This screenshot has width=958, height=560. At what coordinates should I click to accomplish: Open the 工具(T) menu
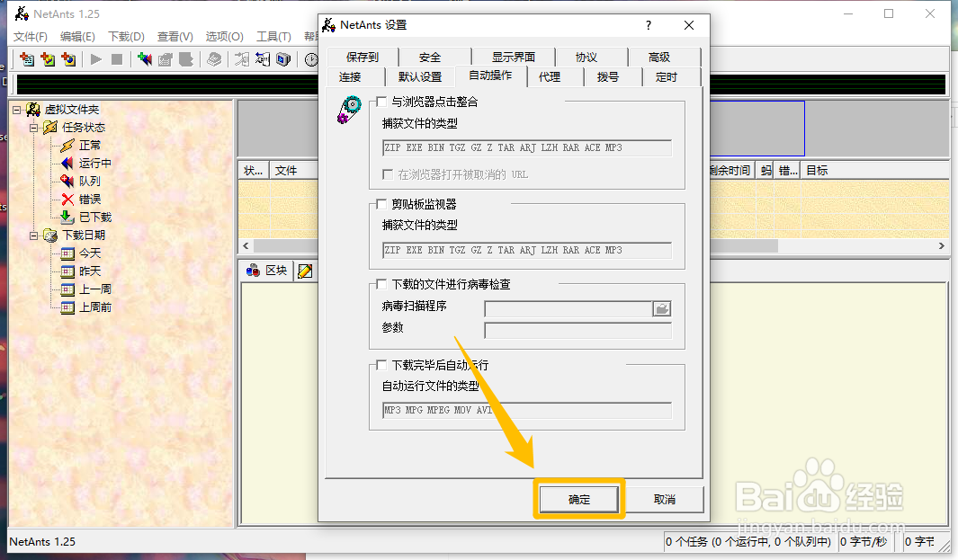[x=273, y=37]
